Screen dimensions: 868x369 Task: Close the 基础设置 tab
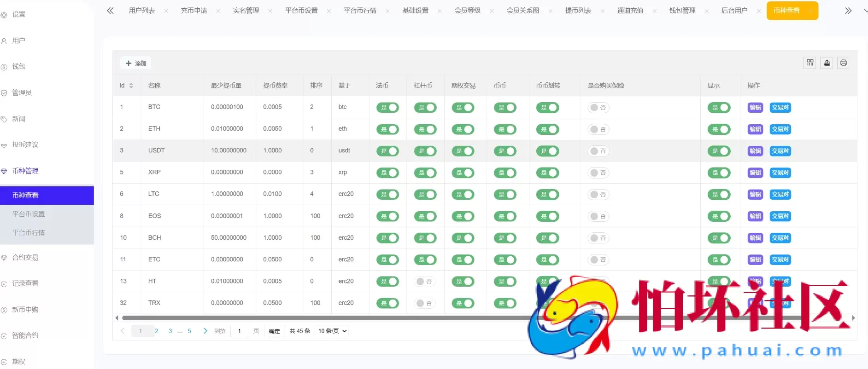point(440,11)
